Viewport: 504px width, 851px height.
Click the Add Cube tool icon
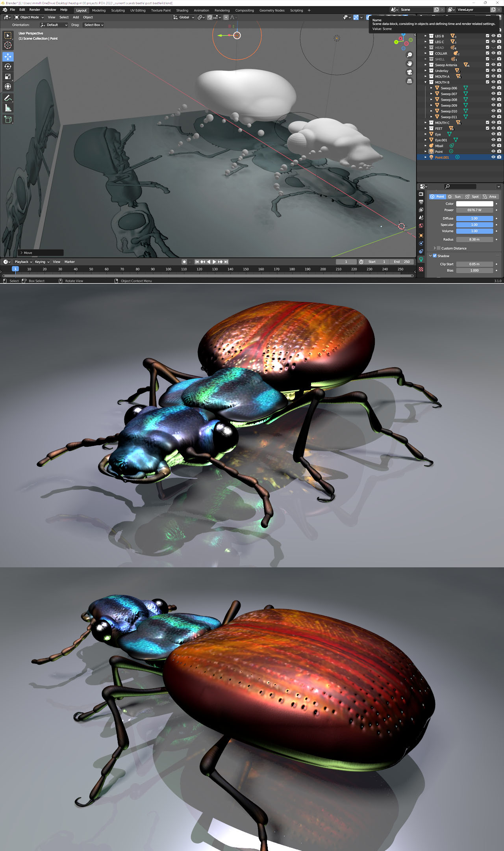pyautogui.click(x=8, y=119)
